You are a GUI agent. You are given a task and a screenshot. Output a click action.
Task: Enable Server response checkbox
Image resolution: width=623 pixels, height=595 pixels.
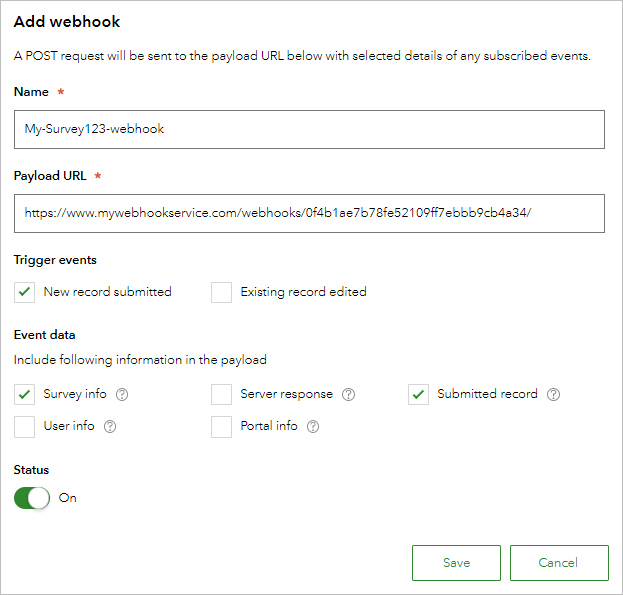[x=221, y=394]
